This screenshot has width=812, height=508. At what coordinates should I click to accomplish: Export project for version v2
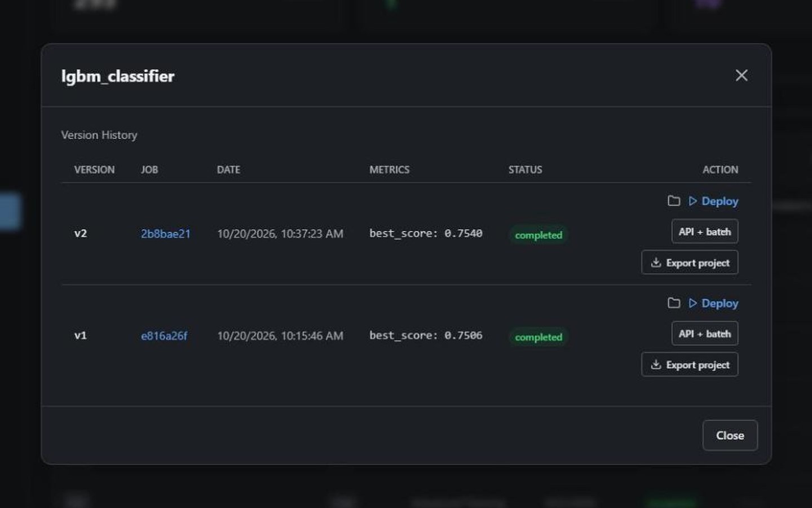coord(690,262)
